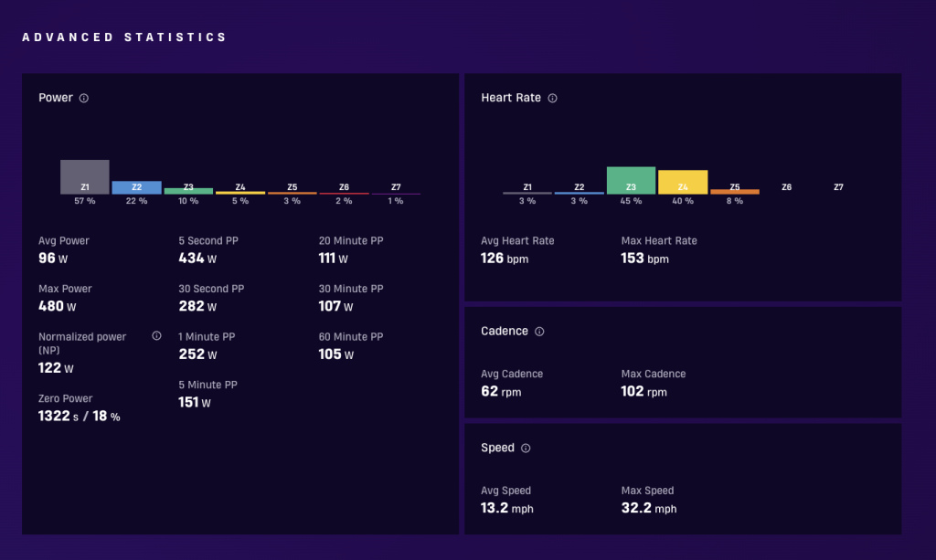The height and width of the screenshot is (560, 936).
Task: Click the Max Heart Rate value 153 bpm
Action: tap(644, 259)
